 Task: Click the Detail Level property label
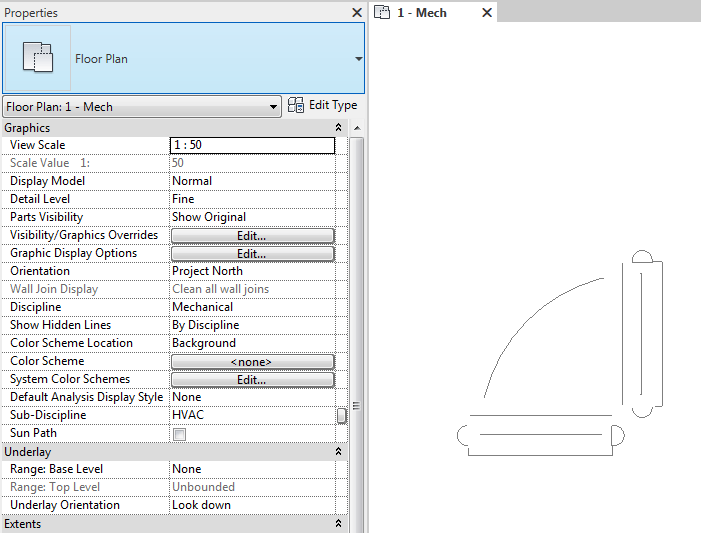(40, 199)
